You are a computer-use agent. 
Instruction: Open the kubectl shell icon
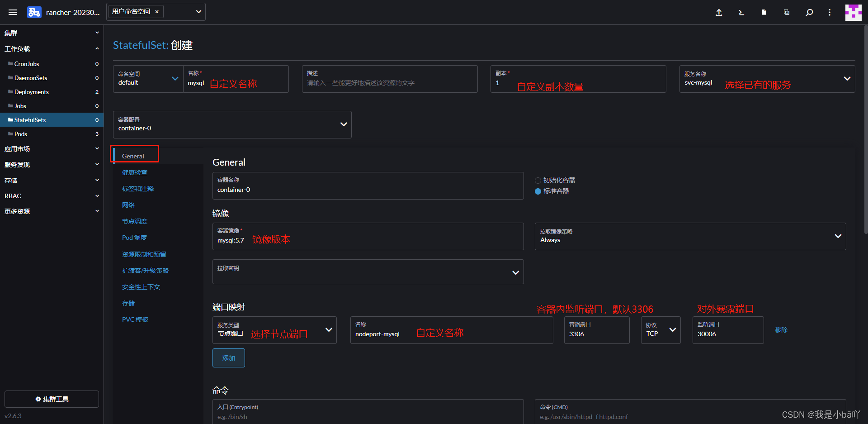click(741, 12)
